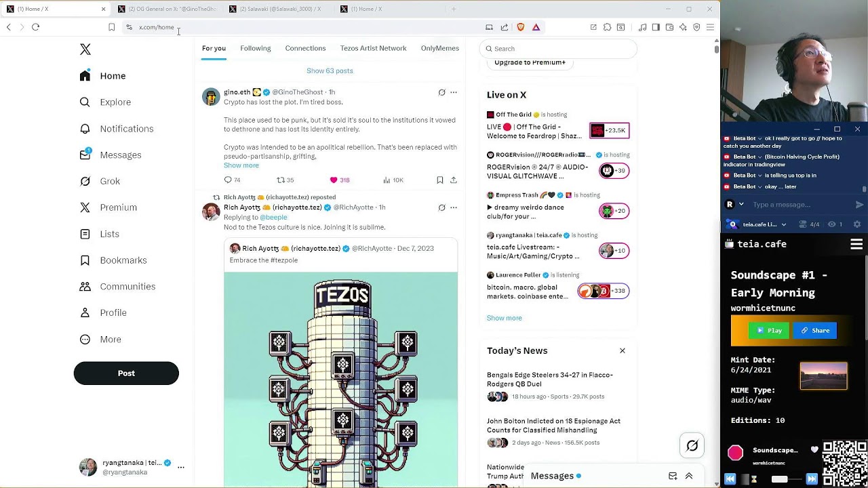Viewport: 868px width, 488px height.
Task: Open the More sidebar menu
Action: [100, 340]
